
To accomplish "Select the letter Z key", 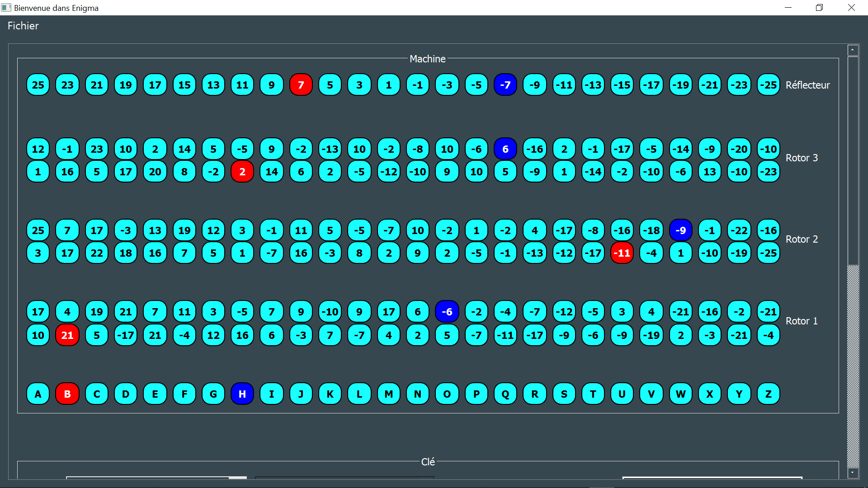I will pos(768,394).
